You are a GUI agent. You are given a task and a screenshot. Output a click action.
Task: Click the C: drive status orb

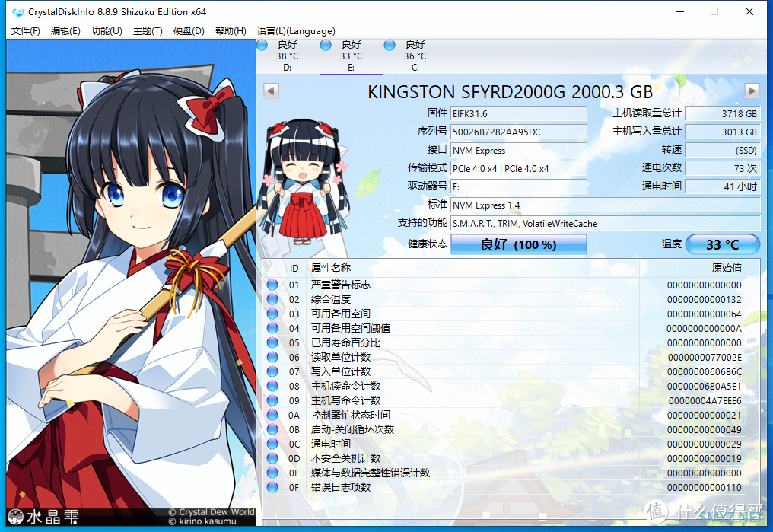(390, 46)
